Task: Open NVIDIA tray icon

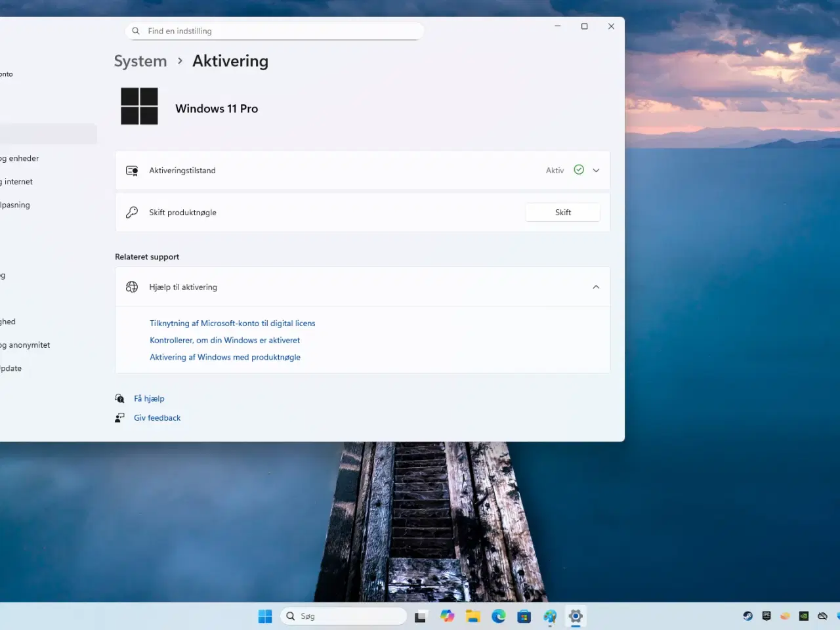Action: click(803, 616)
